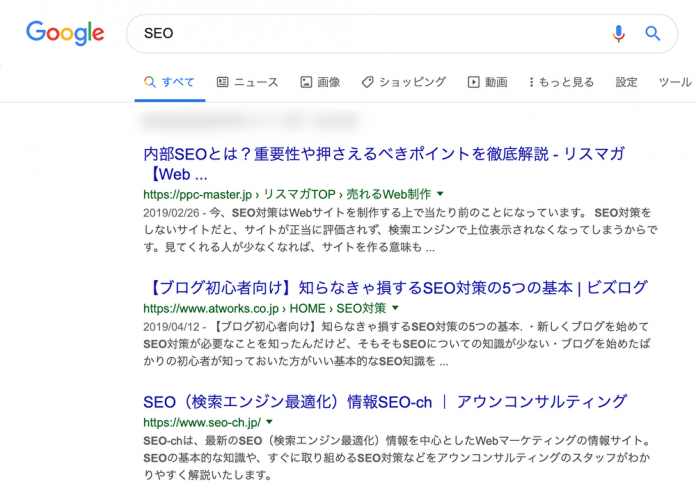Switch to the 画像 tab

(320, 82)
